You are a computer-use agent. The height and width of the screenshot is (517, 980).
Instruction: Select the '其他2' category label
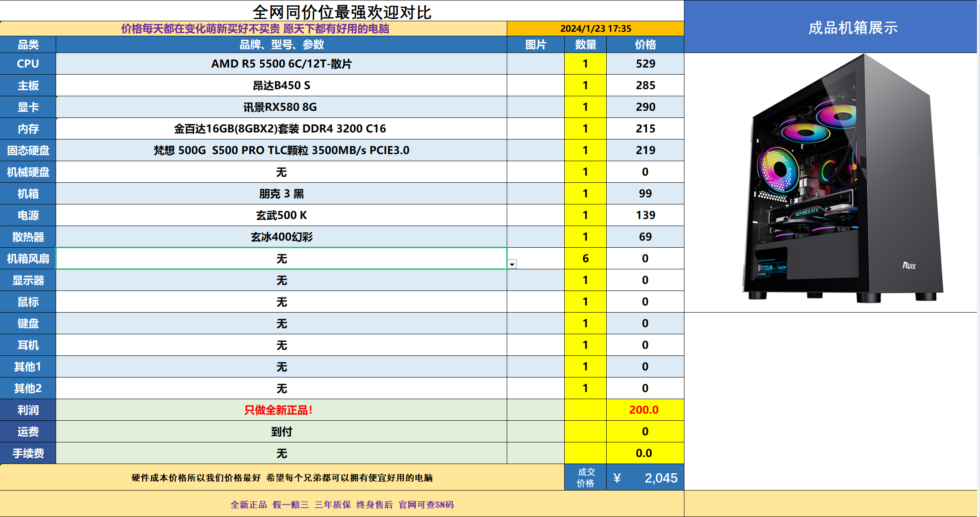tap(28, 388)
